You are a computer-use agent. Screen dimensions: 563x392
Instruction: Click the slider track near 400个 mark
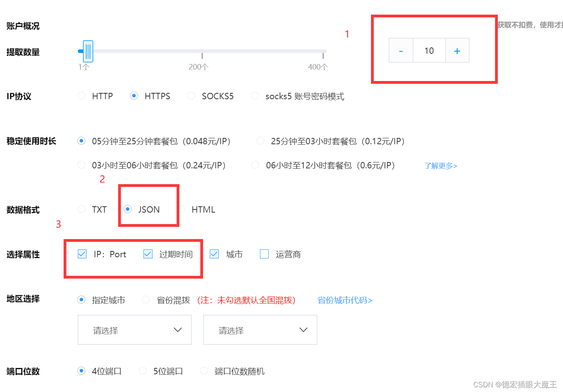[323, 51]
